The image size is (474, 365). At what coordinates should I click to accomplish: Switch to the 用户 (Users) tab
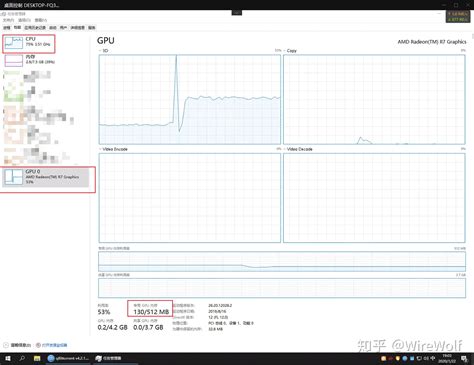pyautogui.click(x=63, y=28)
